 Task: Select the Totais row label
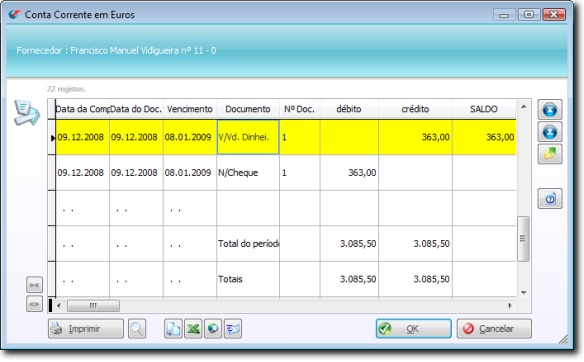pyautogui.click(x=248, y=279)
